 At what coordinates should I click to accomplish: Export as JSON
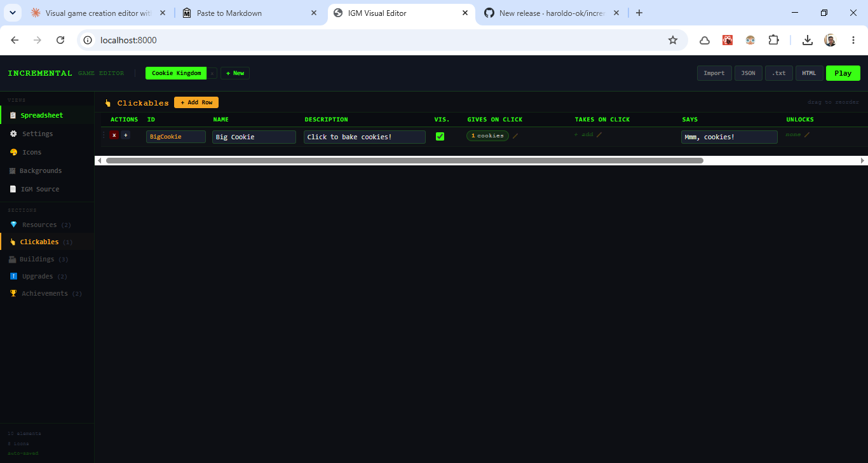[x=749, y=73]
